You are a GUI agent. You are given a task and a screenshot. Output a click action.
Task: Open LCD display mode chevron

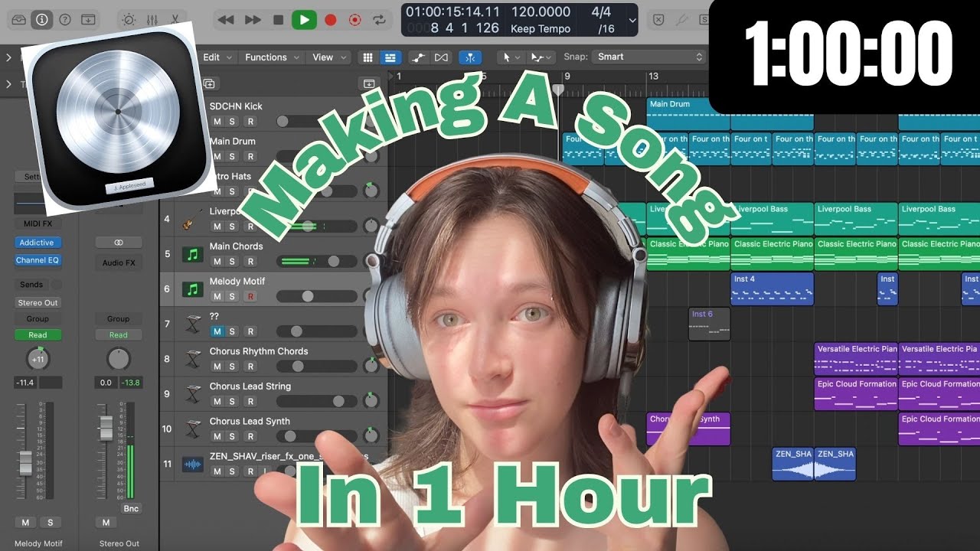(x=632, y=20)
